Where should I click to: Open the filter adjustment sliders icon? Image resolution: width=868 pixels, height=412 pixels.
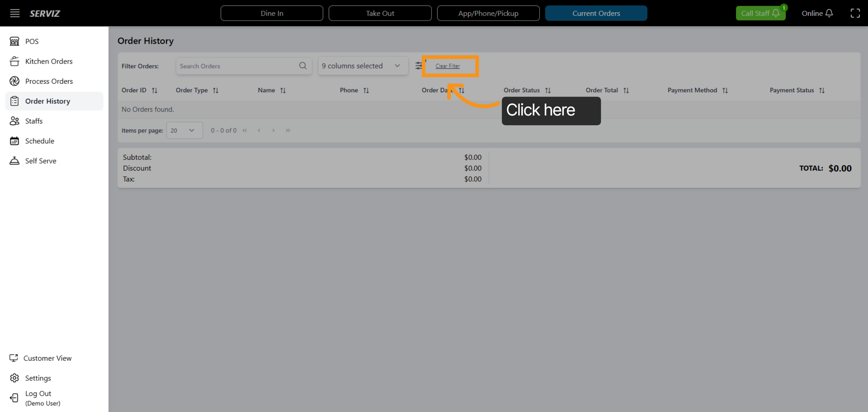point(418,66)
